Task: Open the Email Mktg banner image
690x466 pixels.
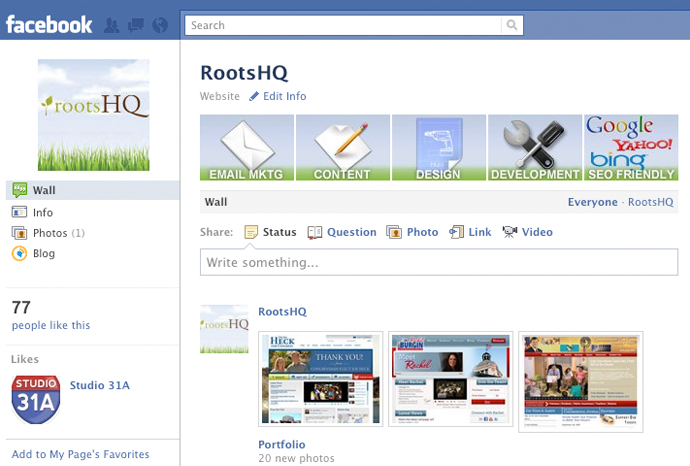Action: click(247, 147)
